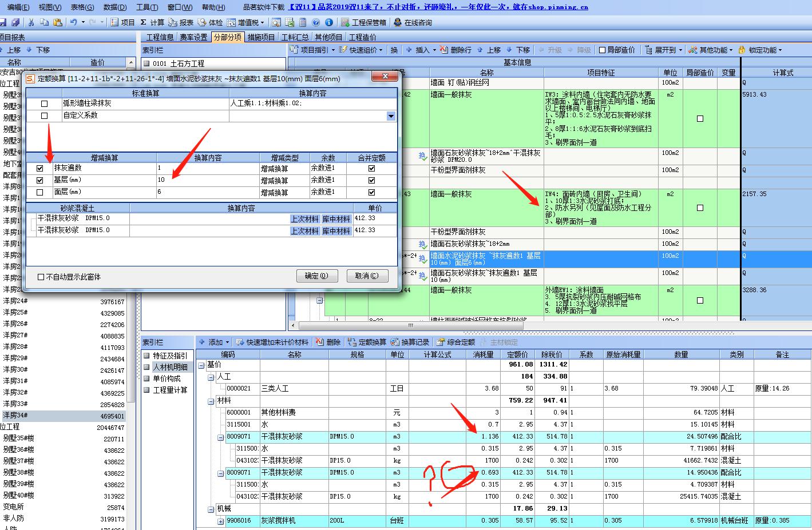Screen dimensions: 812x530
Task: Tick the 弧形墙柱梁抹灰 checkbox
Action: [x=45, y=104]
